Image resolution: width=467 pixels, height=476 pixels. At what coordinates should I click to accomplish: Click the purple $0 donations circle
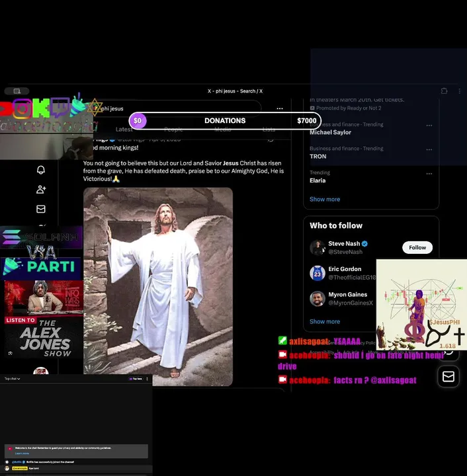[x=138, y=120]
